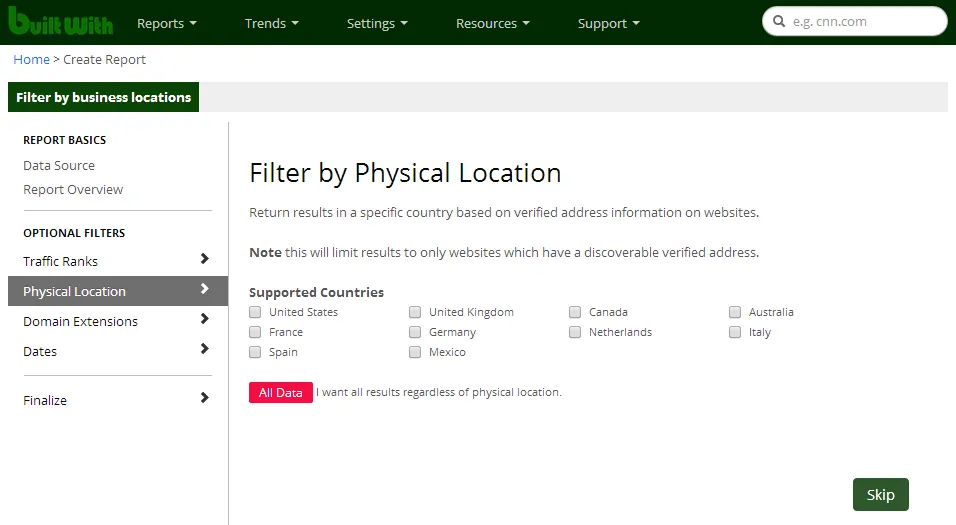Viewport: 956px width, 525px height.
Task: Select Physical Location in sidebar
Action: pos(75,291)
